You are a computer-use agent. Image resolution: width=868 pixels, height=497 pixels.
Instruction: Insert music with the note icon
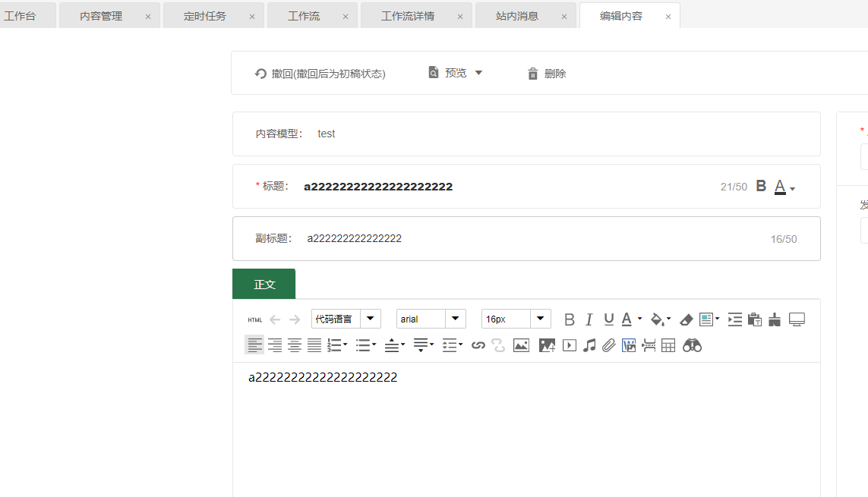coord(589,345)
